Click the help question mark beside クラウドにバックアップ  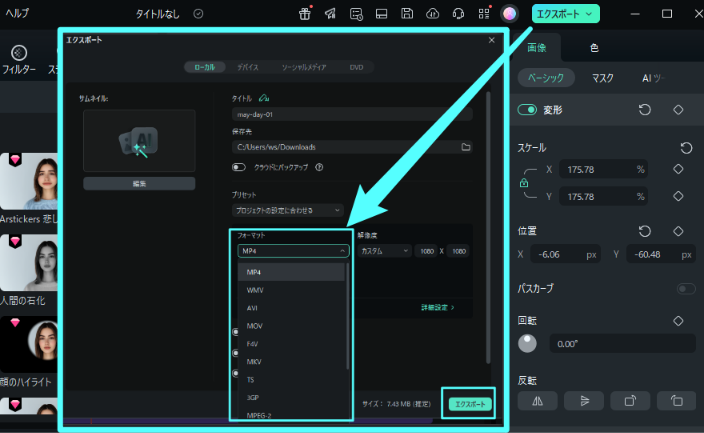pyautogui.click(x=319, y=167)
